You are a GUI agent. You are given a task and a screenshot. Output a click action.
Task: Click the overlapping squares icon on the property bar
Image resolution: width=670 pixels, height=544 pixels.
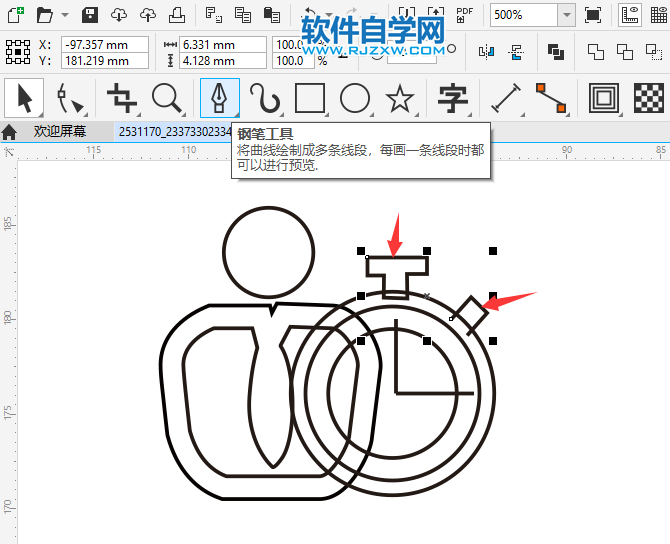556,52
